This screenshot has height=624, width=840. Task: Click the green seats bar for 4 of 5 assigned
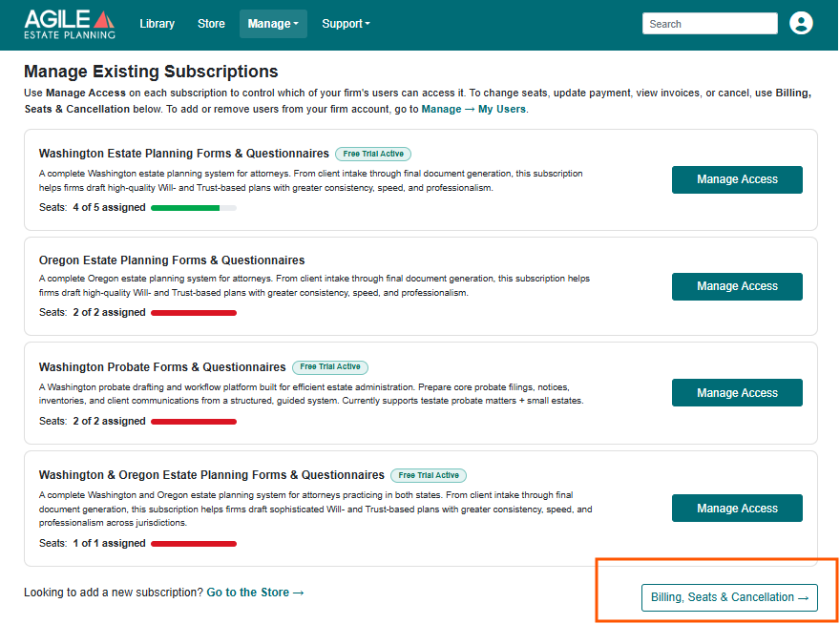(194, 208)
